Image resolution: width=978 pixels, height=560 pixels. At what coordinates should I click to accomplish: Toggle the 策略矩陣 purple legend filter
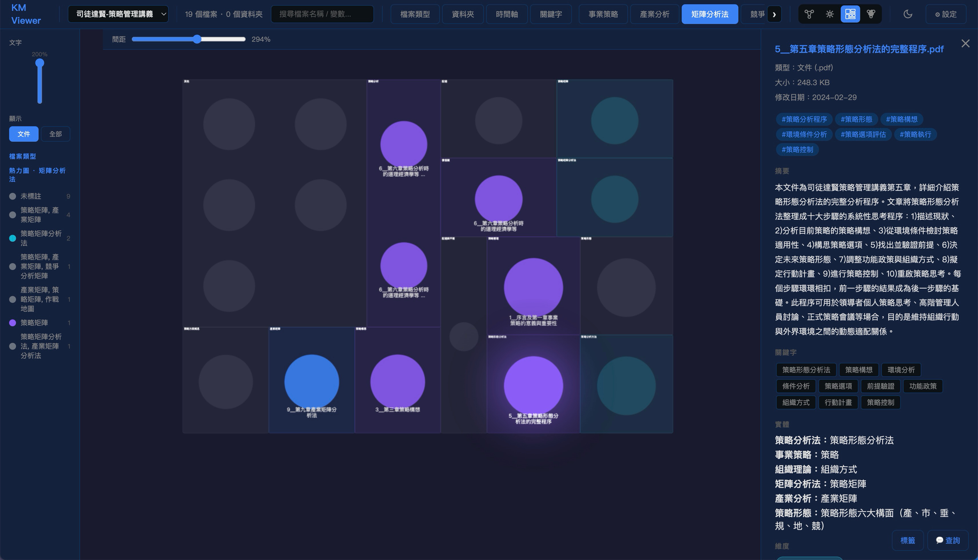click(34, 323)
